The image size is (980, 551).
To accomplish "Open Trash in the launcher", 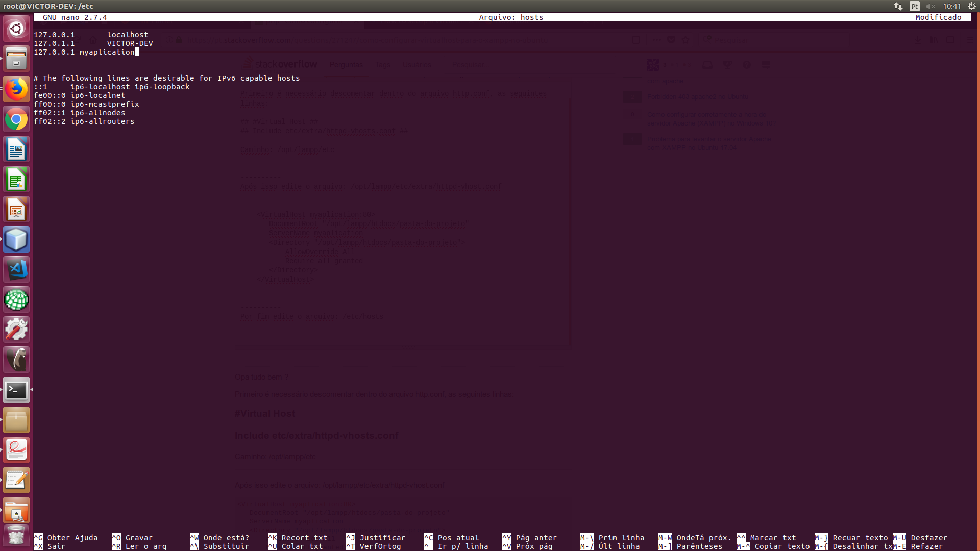I will pos(16,537).
